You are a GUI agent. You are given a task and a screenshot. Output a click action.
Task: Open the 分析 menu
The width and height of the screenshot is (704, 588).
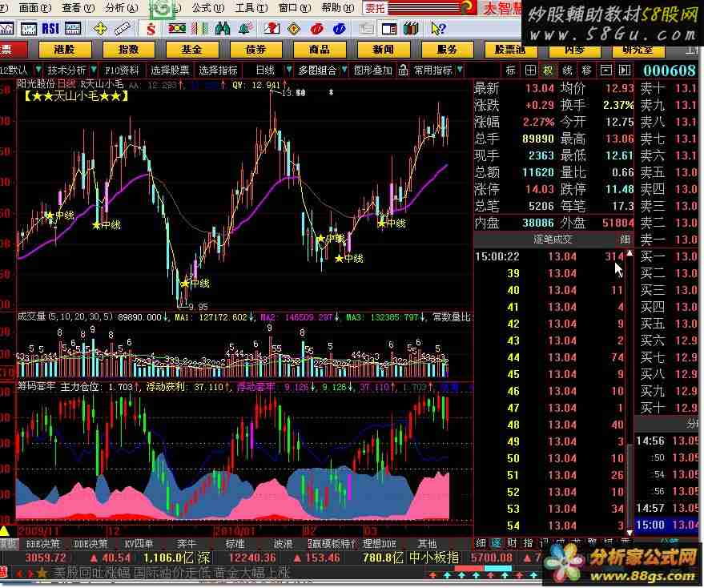(x=122, y=8)
